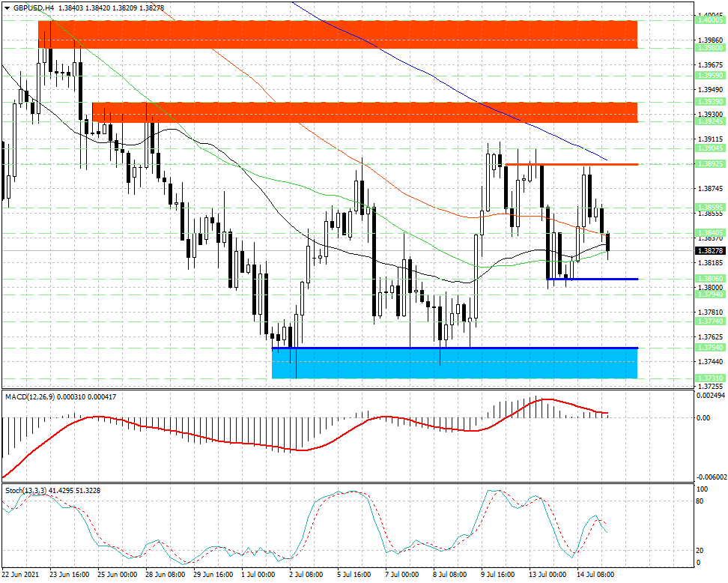The image size is (728, 583).
Task: Click the 28 Jun 08:00 time label
Action: coord(166,575)
